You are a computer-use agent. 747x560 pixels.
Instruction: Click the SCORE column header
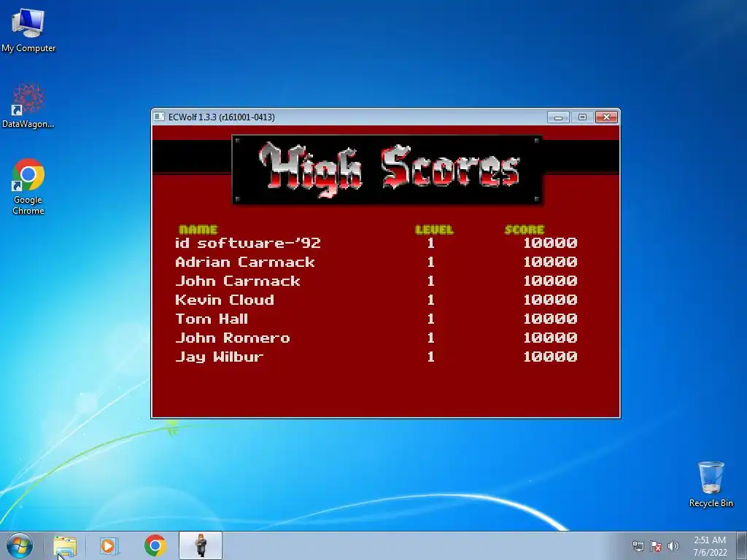click(x=525, y=230)
